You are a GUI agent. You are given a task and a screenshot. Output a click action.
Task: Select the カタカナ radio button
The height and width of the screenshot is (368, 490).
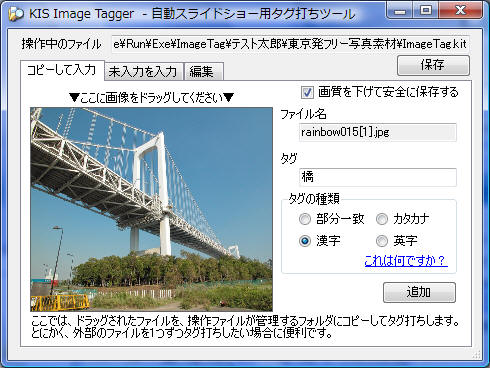point(382,219)
